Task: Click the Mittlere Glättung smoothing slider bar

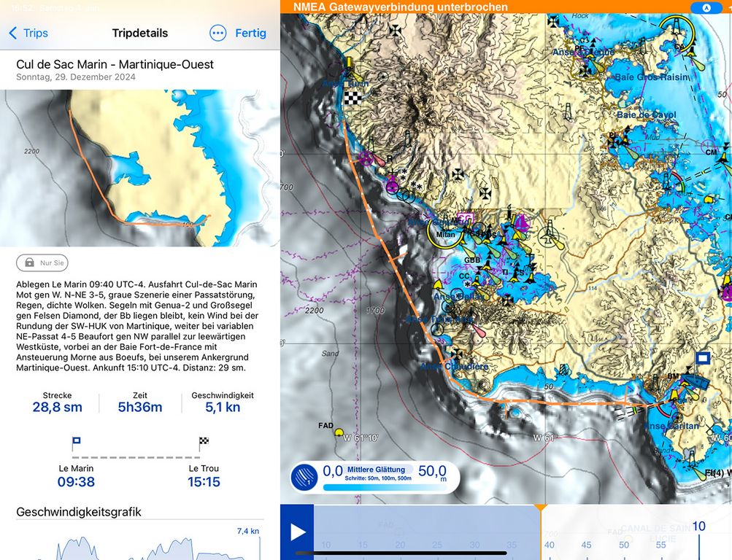Action: coord(369,487)
